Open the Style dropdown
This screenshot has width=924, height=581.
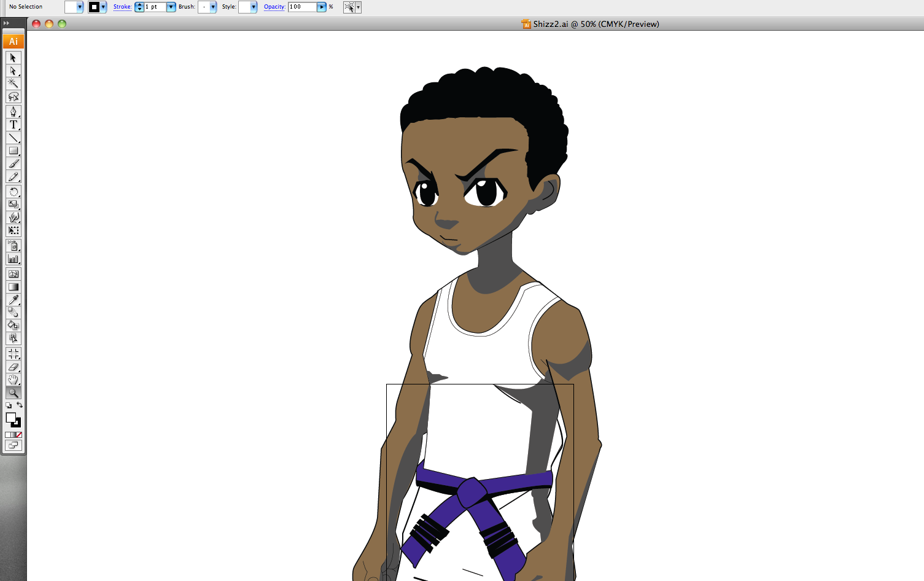(x=252, y=7)
